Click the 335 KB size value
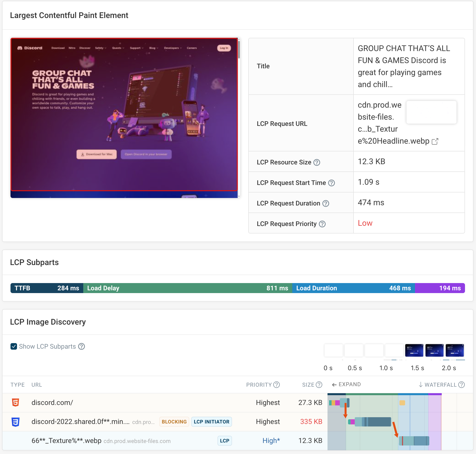This screenshot has height=454, width=476. coord(311,422)
